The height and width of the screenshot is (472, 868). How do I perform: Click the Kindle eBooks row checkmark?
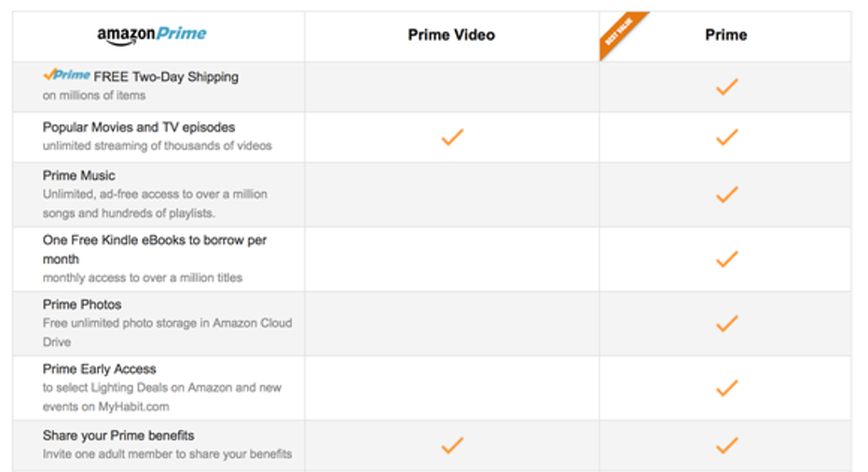(x=727, y=258)
